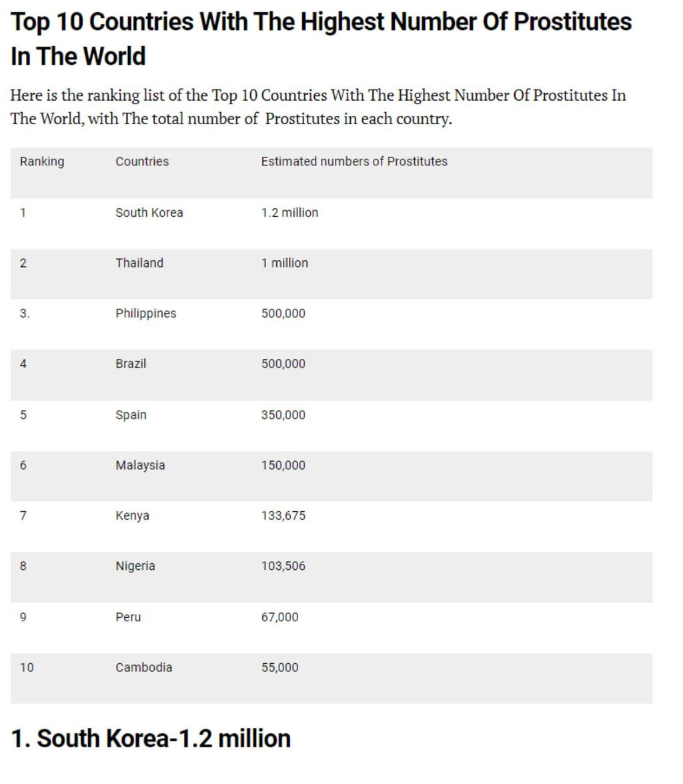Click the "Countries" column header
Screen dimensions: 683x784
point(142,161)
